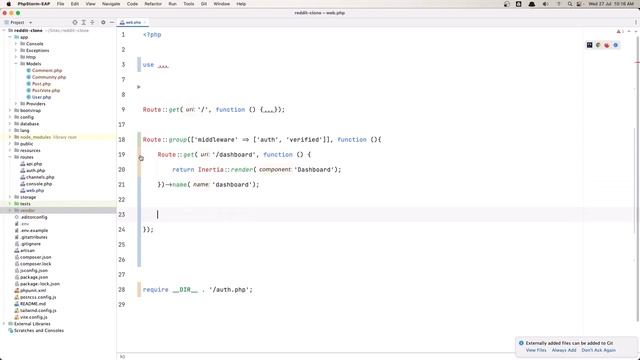The width and height of the screenshot is (640, 360).
Task: Expand the storage folder
Action: coord(10,197)
